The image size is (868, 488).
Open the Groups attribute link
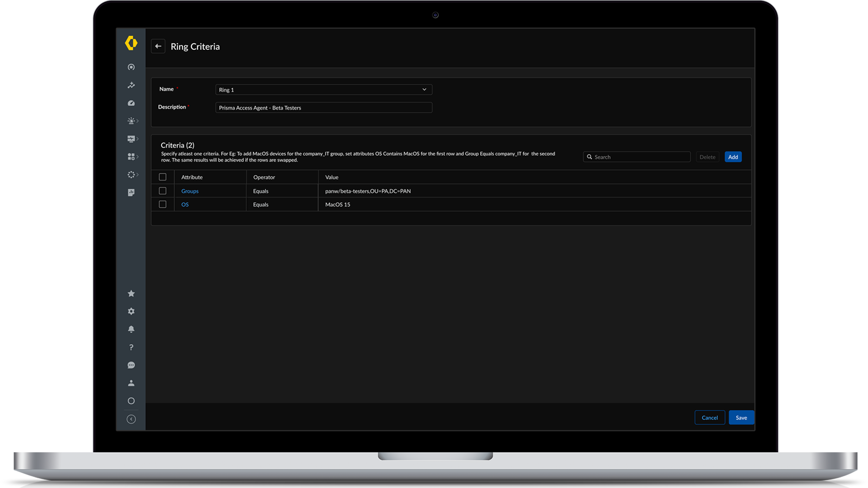click(x=190, y=191)
